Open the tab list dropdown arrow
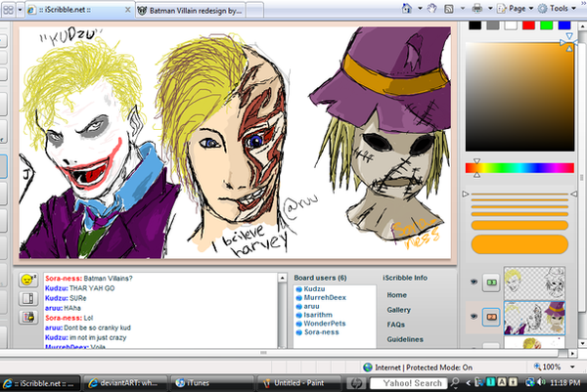587x392 pixels. (20, 10)
